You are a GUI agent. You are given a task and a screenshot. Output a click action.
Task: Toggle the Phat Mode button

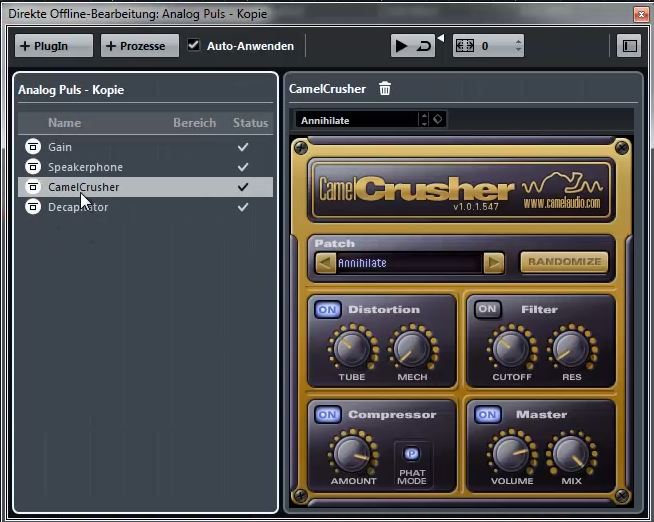click(x=411, y=453)
